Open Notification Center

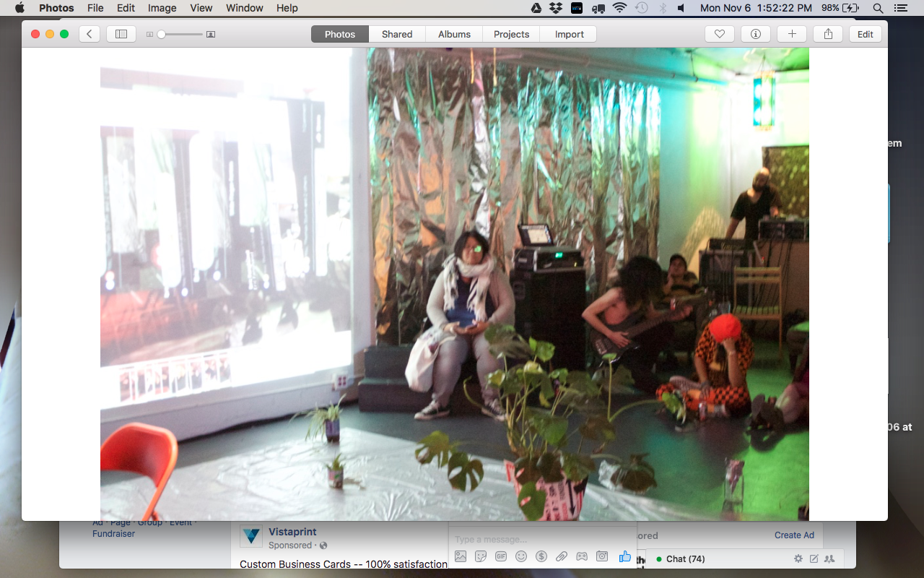click(x=900, y=8)
